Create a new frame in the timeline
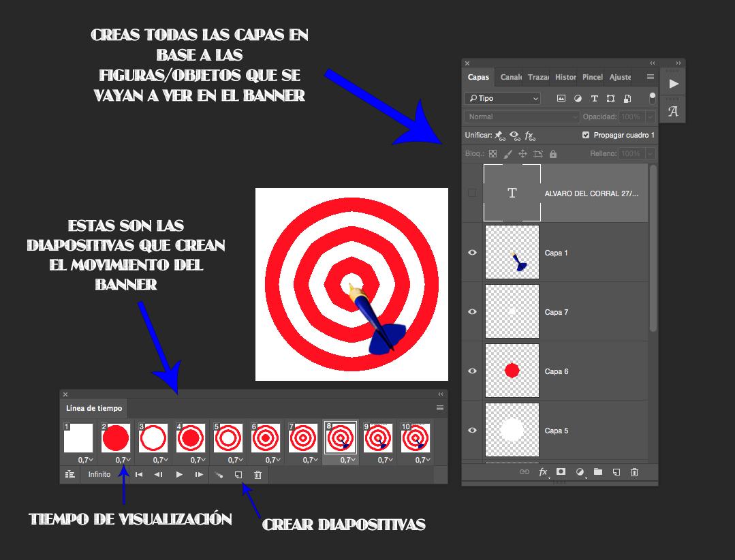This screenshot has width=735, height=560. (238, 475)
